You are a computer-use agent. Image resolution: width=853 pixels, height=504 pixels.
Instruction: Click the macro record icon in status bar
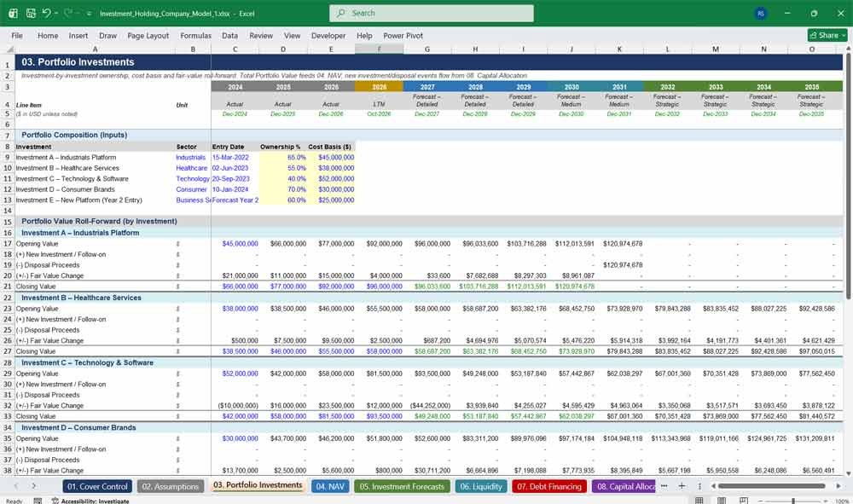click(38, 501)
